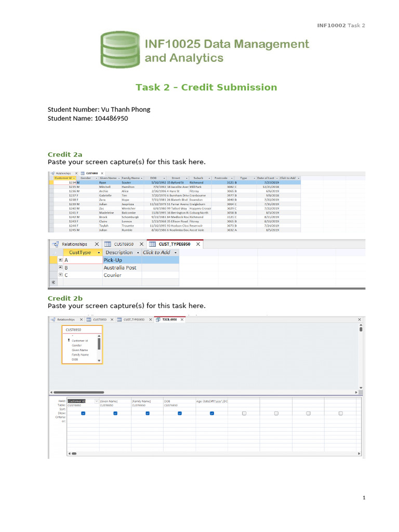The width and height of the screenshot is (399, 532).
Task: Select the Date of Last column header
Action: [267, 178]
